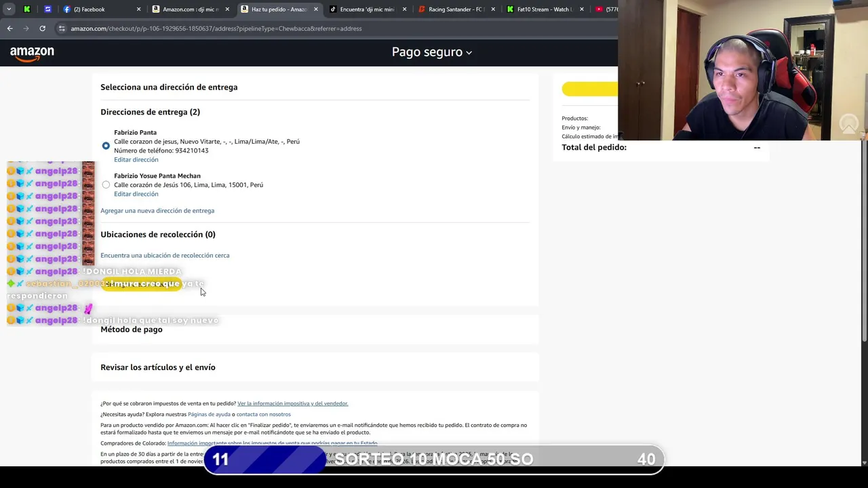This screenshot has height=488, width=868.
Task: Click the yellow order button in summary
Action: (590, 89)
